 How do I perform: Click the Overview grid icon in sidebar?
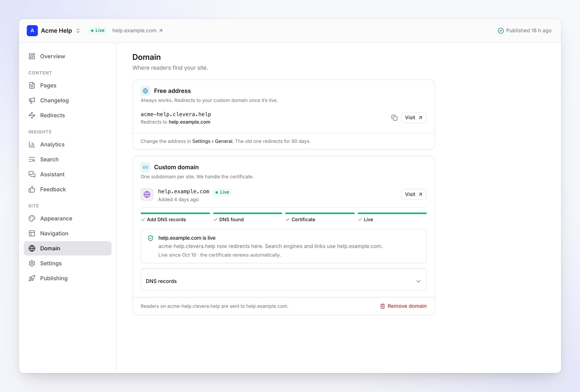(32, 56)
